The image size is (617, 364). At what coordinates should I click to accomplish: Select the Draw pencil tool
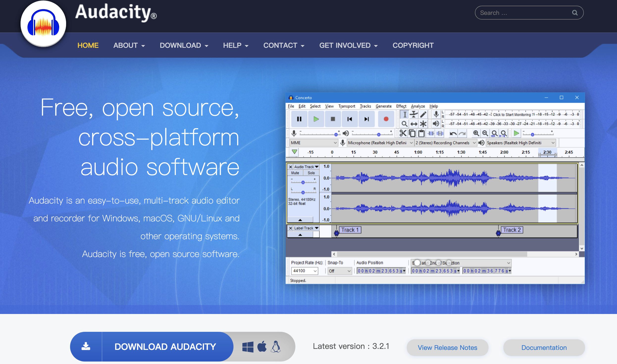423,114
